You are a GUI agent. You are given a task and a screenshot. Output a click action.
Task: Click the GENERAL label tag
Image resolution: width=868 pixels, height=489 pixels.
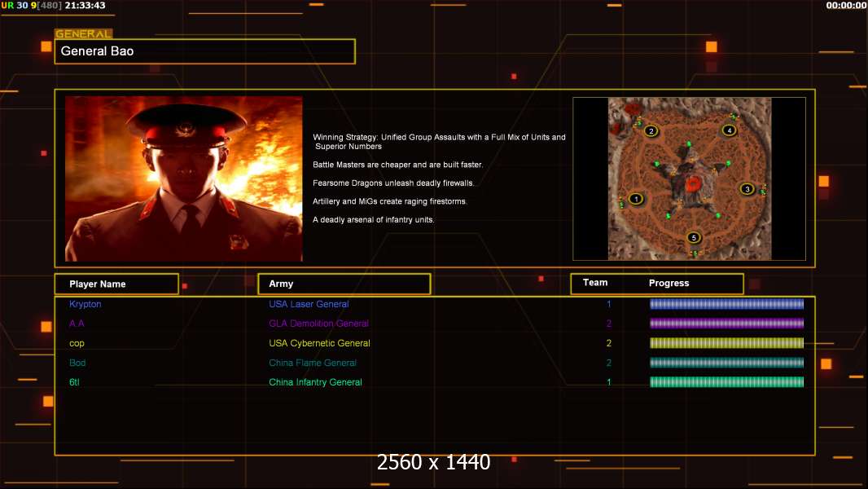tap(84, 33)
